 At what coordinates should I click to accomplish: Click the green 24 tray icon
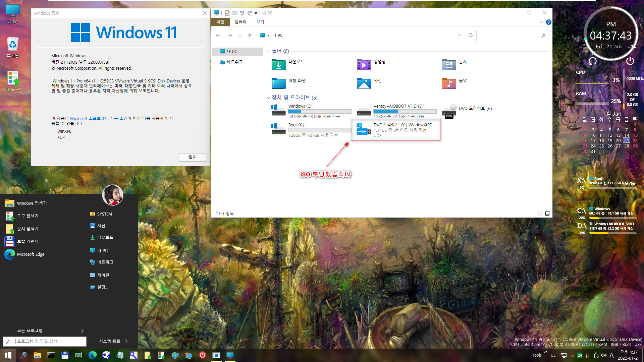point(580,355)
